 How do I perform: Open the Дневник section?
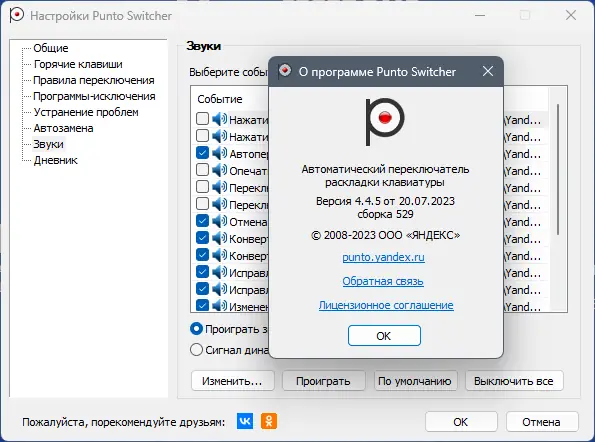pos(55,160)
